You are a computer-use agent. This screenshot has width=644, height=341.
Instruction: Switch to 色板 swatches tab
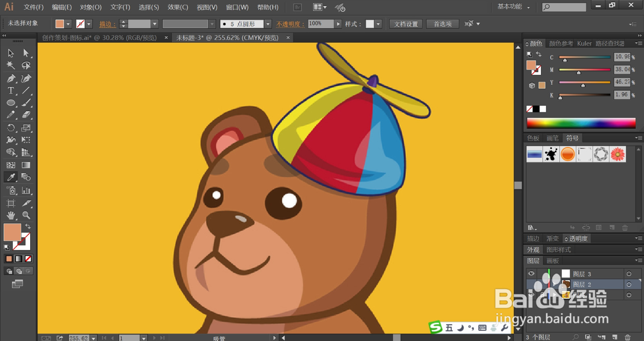[x=533, y=138]
